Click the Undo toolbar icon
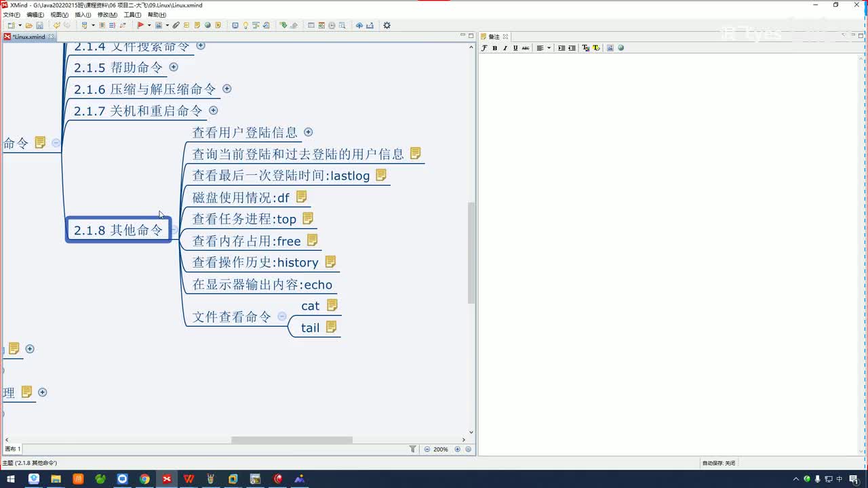868x488 pixels. pos(57,25)
